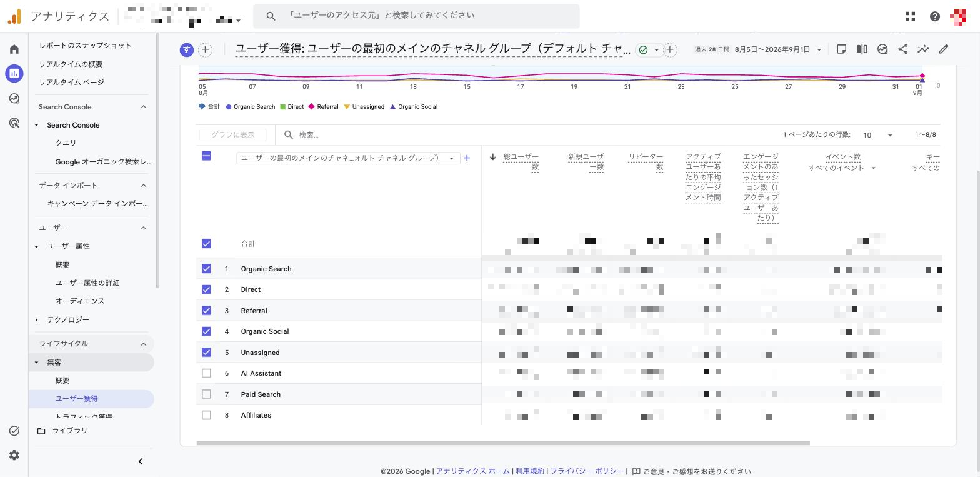
Task: Open リアルタイム ページ
Action: pyautogui.click(x=72, y=82)
